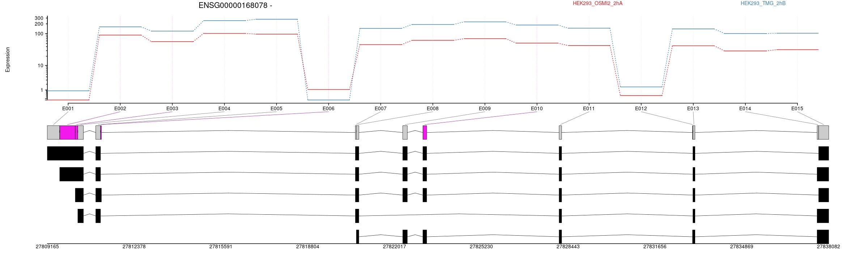Click genomic coordinate 27815591
868x253 pixels.
(x=221, y=247)
